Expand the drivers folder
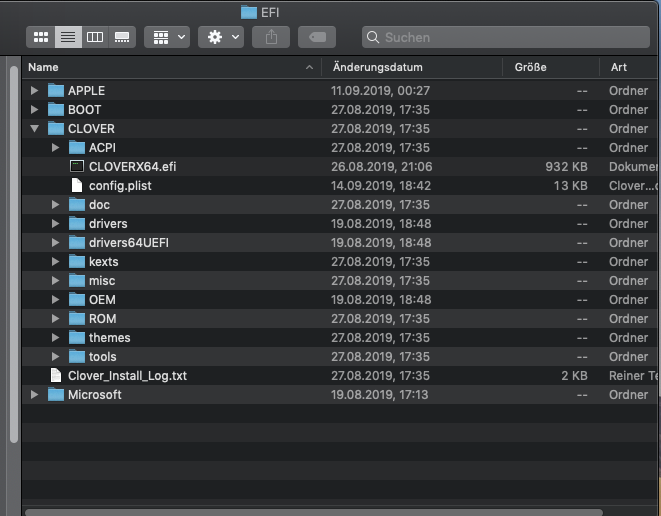Viewport: 661px width, 516px height. coord(55,223)
